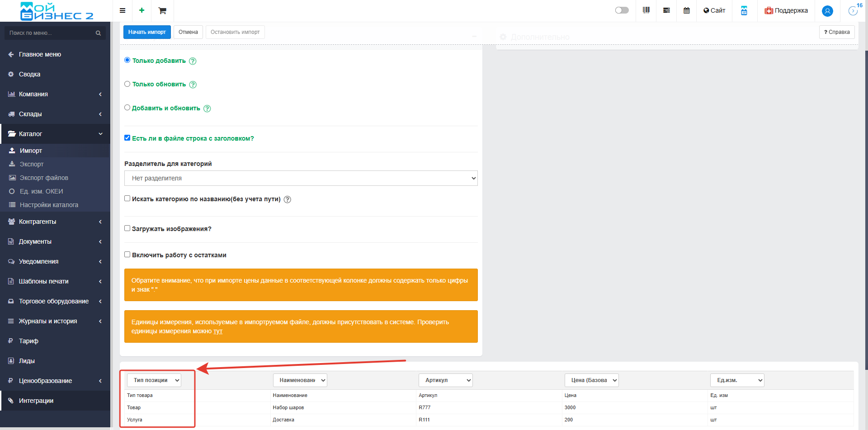The height and width of the screenshot is (430, 868).
Task: Select the 'Только обновить' radio option
Action: [x=127, y=84]
